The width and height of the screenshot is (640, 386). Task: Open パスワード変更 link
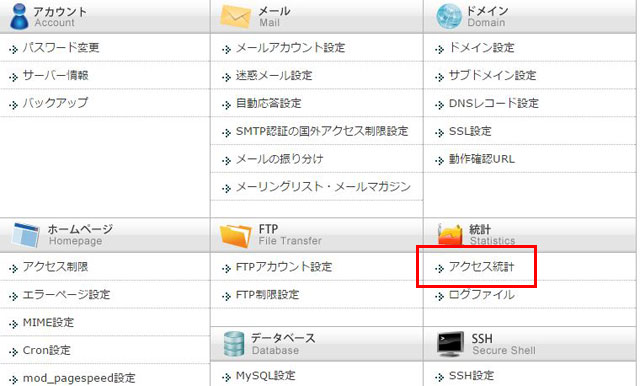[61, 48]
